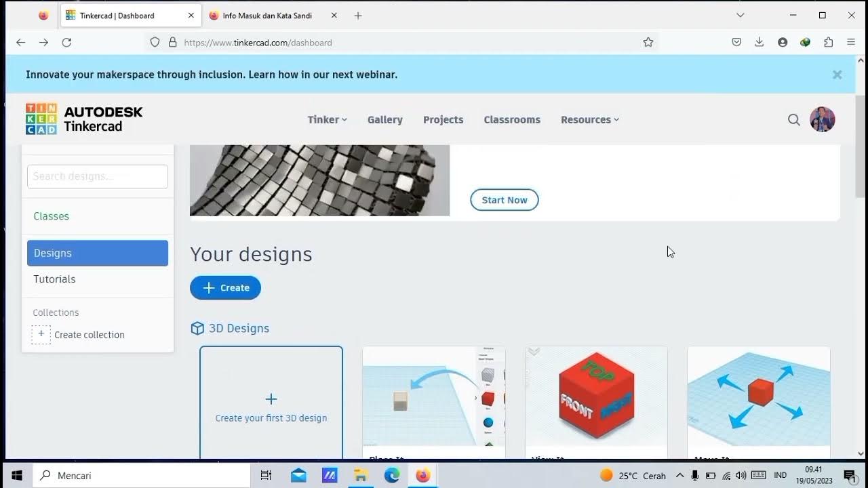Click the 3D Designs heading link

click(239, 328)
